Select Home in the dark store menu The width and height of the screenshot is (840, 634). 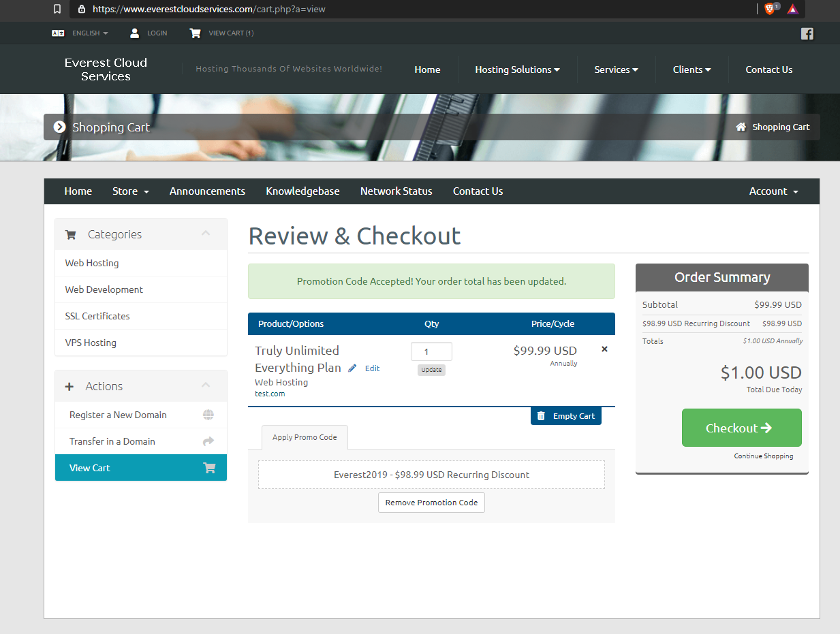tap(78, 191)
